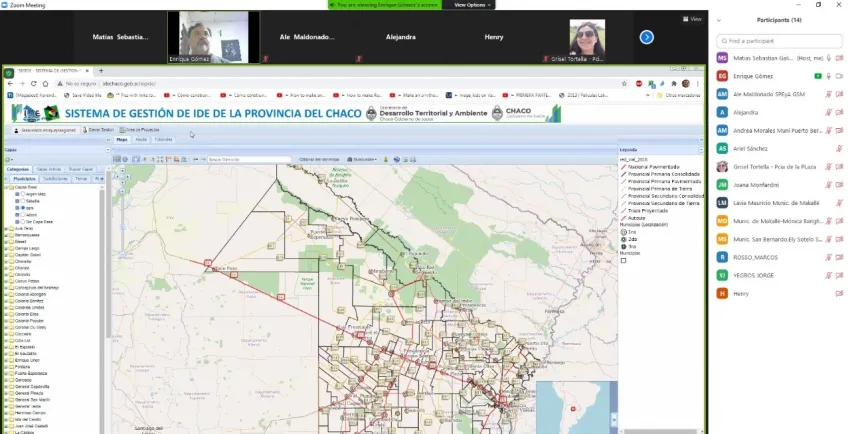Image resolution: width=850 pixels, height=434 pixels.
Task: Open the Ayuda tab
Action: pos(141,140)
